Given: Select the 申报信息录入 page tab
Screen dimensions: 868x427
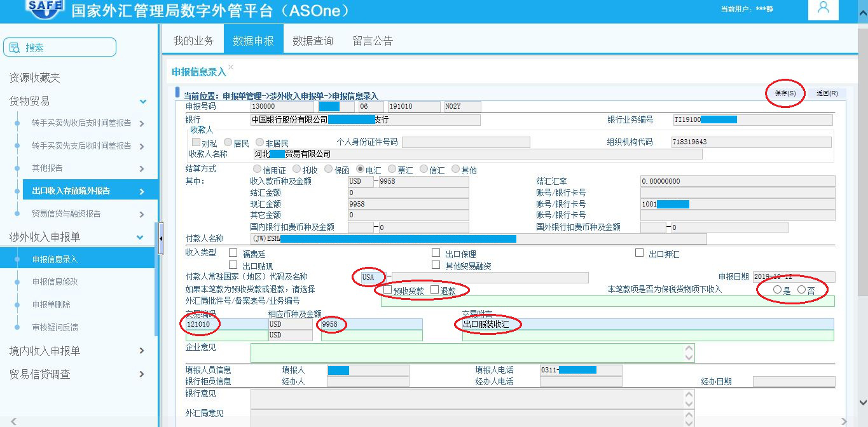Looking at the screenshot, I should click(198, 72).
